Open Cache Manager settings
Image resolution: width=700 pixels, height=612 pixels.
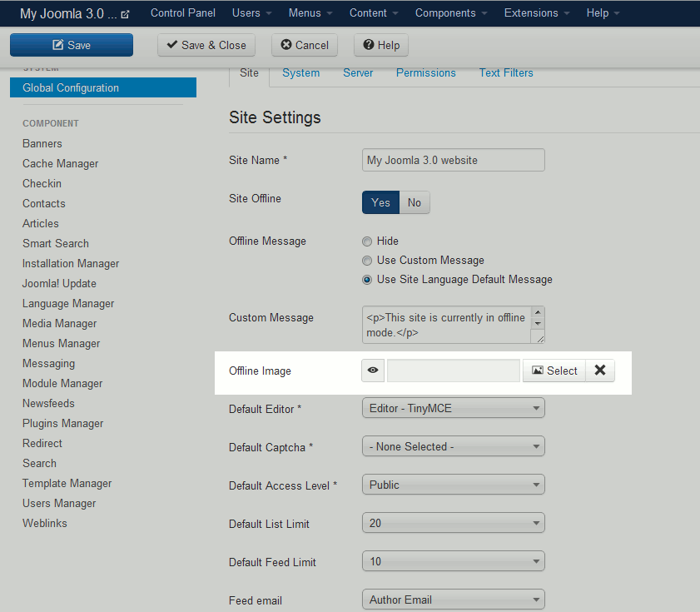coord(60,163)
